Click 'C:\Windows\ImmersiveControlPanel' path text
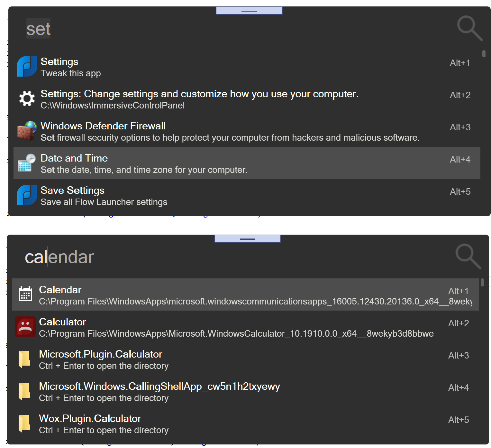491x448 pixels. pyautogui.click(x=113, y=106)
